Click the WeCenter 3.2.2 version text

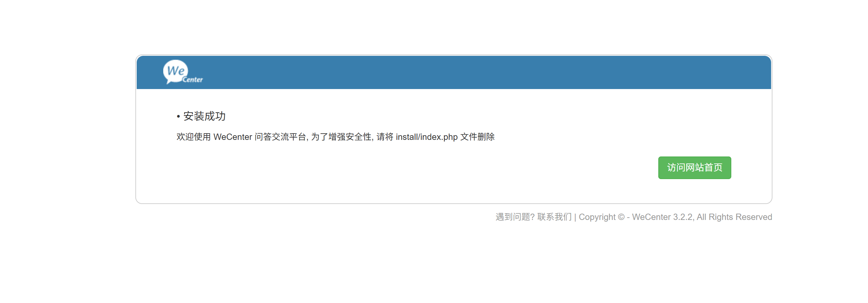pos(662,217)
